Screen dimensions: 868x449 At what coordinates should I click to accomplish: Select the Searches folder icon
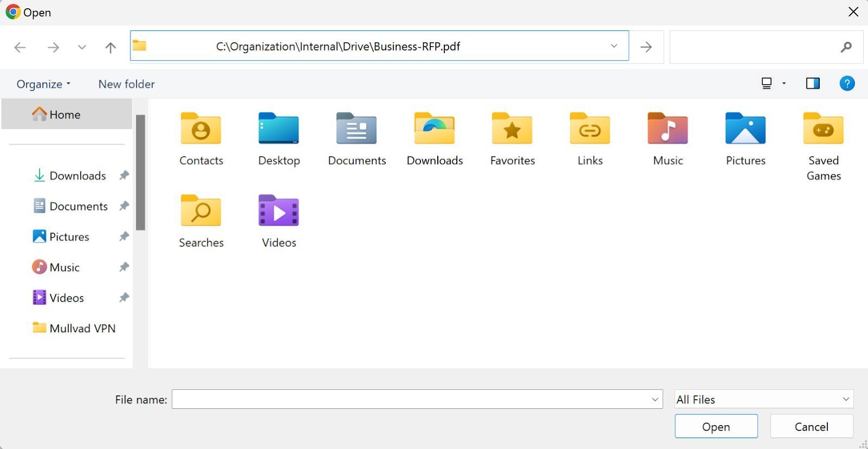(201, 211)
